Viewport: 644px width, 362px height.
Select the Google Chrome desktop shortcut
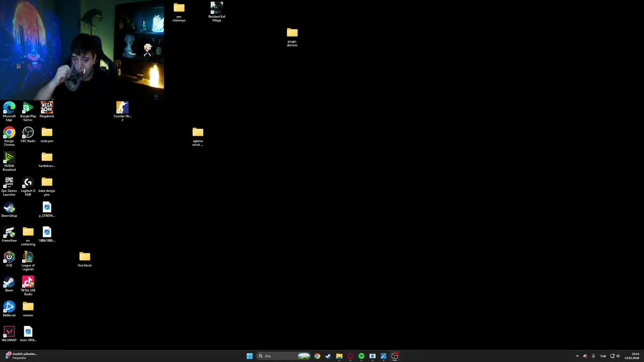point(9,136)
